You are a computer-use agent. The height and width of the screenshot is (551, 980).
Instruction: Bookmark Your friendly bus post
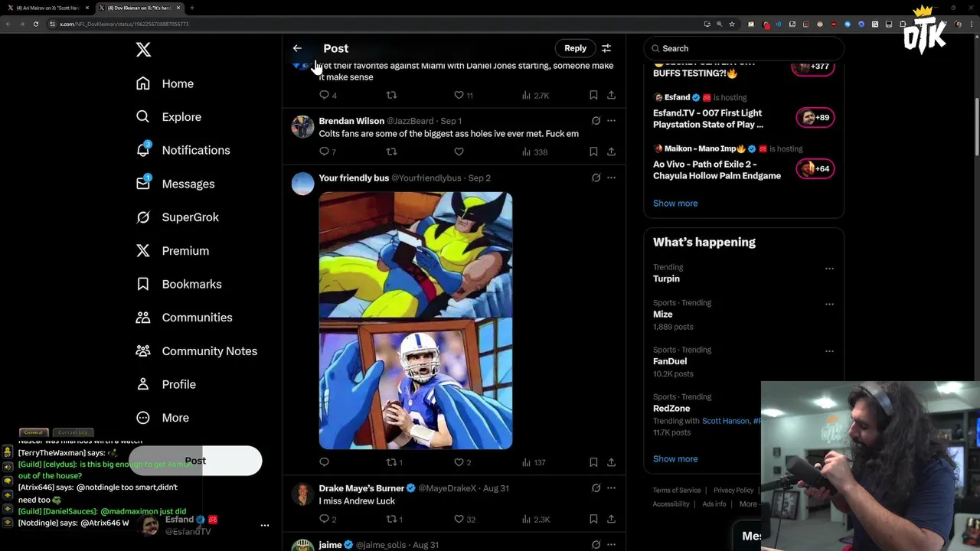[x=593, y=462]
